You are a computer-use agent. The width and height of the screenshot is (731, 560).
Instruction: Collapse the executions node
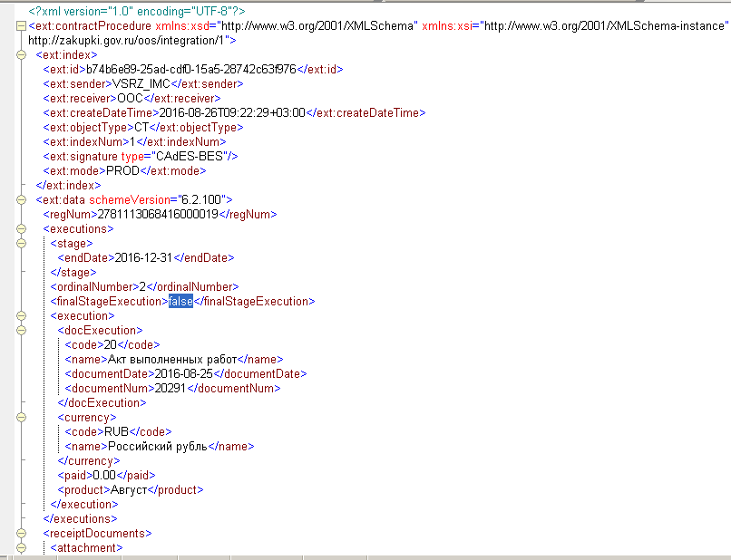(21, 228)
